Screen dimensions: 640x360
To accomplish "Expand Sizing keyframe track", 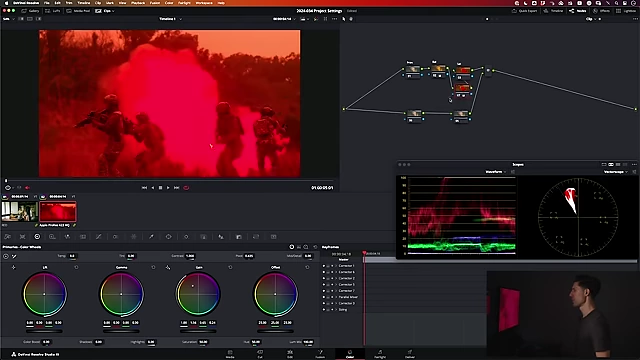I will (336, 309).
